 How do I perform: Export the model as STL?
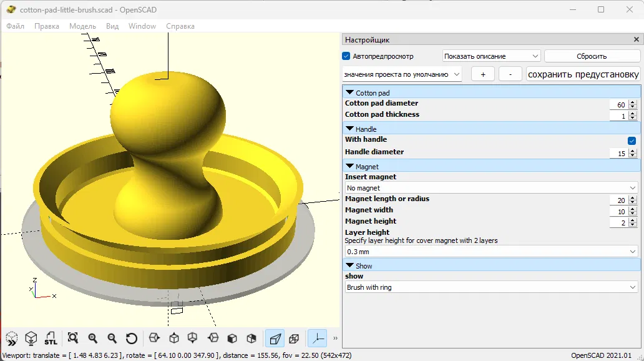51,339
